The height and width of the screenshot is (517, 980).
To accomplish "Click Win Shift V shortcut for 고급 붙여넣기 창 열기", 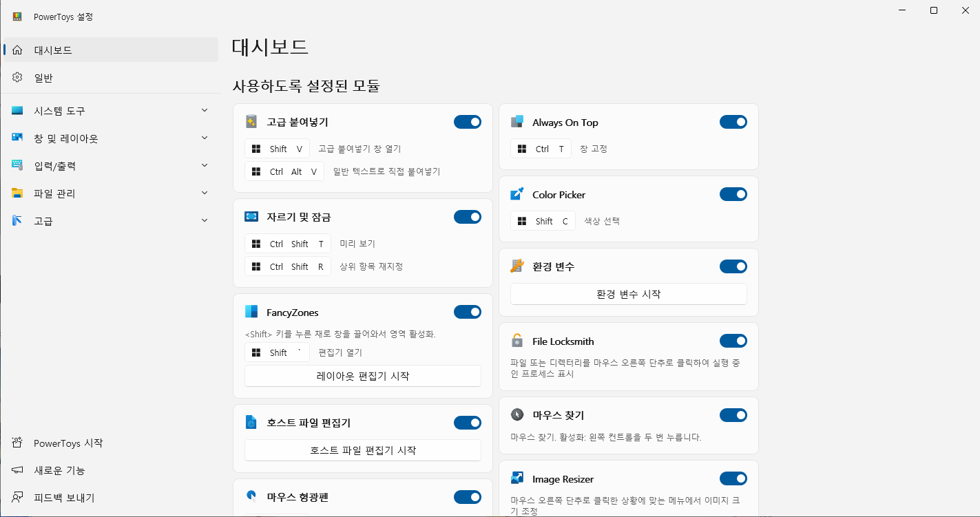I will (x=277, y=149).
